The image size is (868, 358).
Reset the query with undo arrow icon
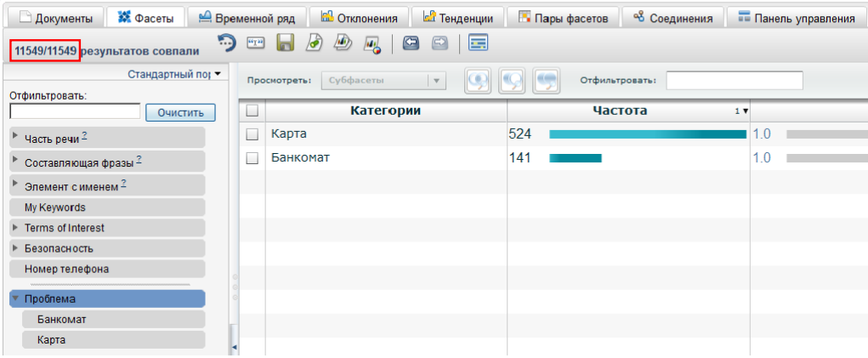[x=226, y=43]
